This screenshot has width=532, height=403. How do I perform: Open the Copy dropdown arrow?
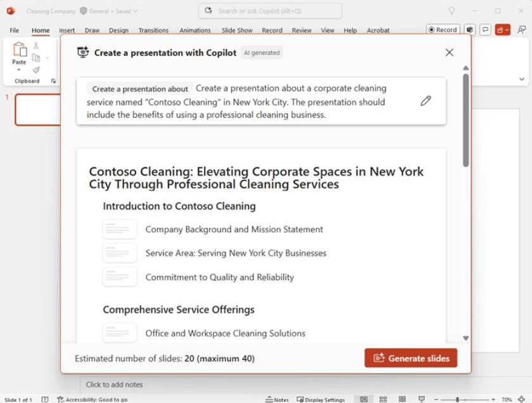(47, 58)
